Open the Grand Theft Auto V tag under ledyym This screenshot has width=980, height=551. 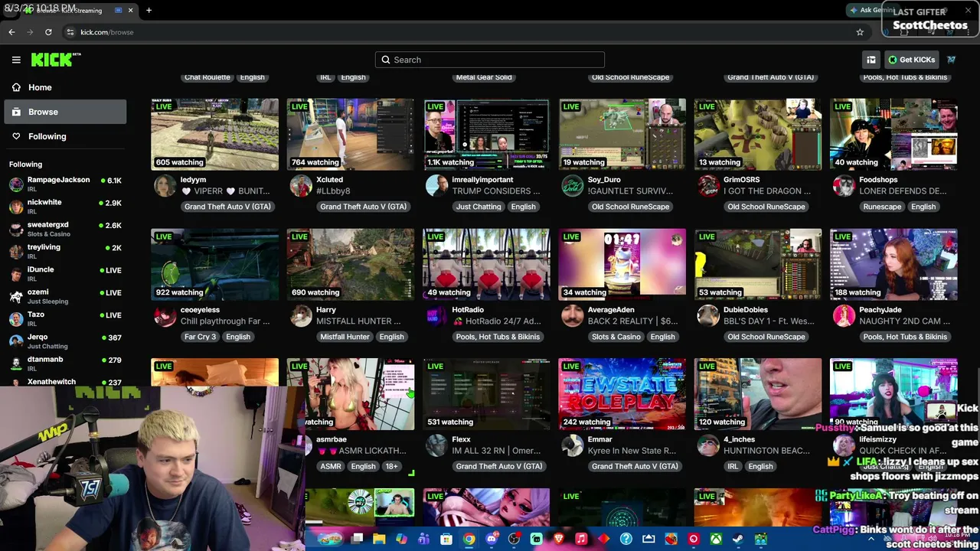(227, 207)
